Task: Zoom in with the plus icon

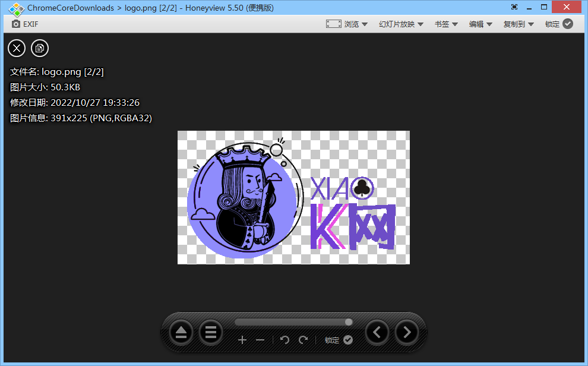Action: click(x=242, y=340)
